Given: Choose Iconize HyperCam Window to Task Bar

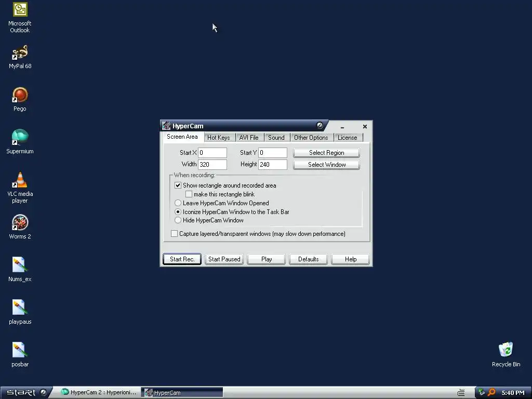Looking at the screenshot, I should pyautogui.click(x=178, y=212).
